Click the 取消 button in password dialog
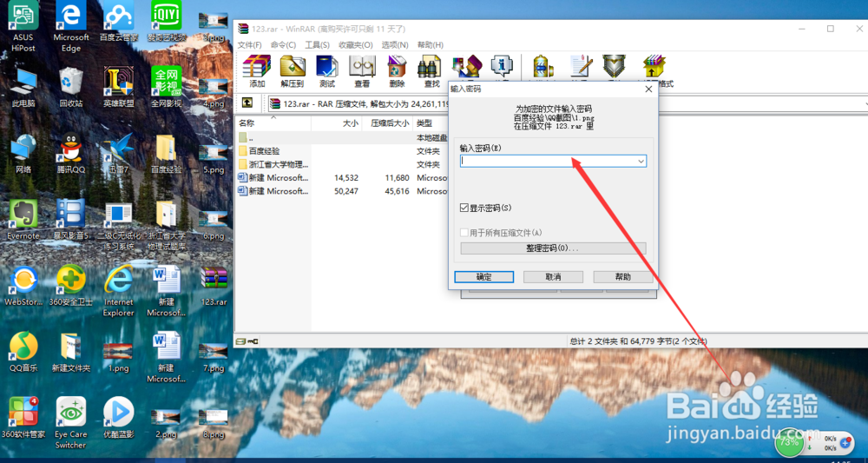This screenshot has width=868, height=463. coord(554,277)
